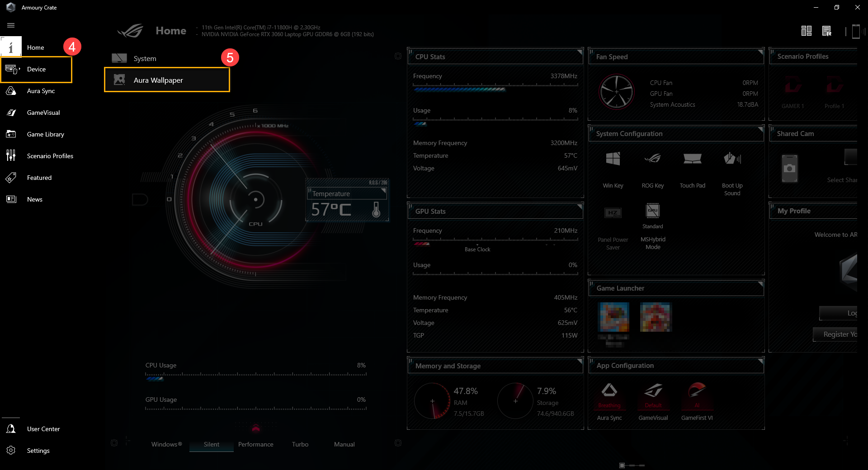Select Aura Wallpaper in Device submenu

pos(158,80)
